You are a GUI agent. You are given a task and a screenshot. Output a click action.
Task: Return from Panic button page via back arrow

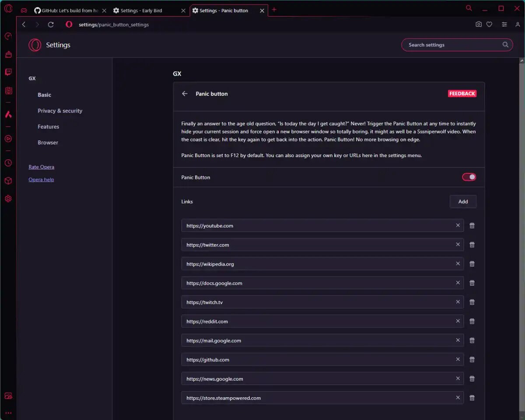tap(185, 94)
